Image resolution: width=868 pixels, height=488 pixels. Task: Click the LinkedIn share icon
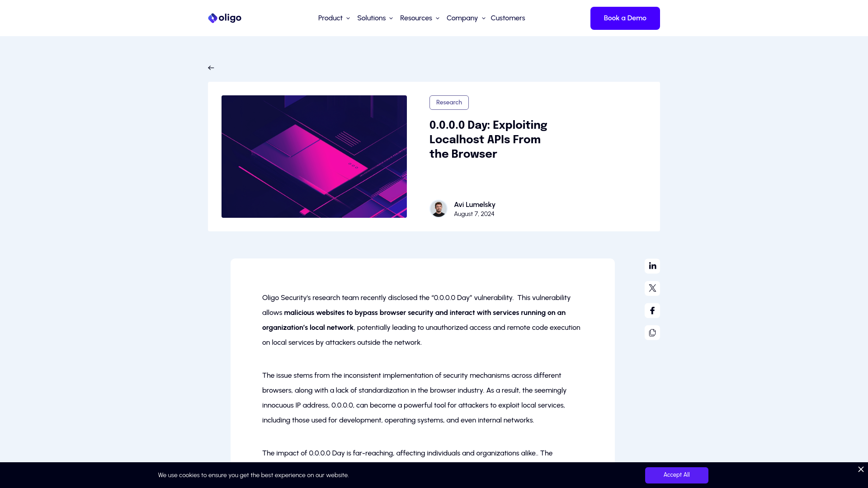coord(652,266)
